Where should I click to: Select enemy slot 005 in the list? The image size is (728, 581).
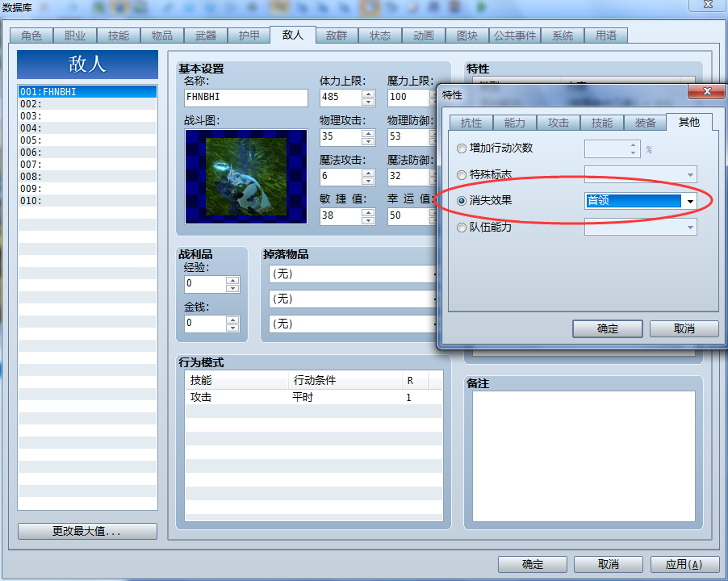87,140
